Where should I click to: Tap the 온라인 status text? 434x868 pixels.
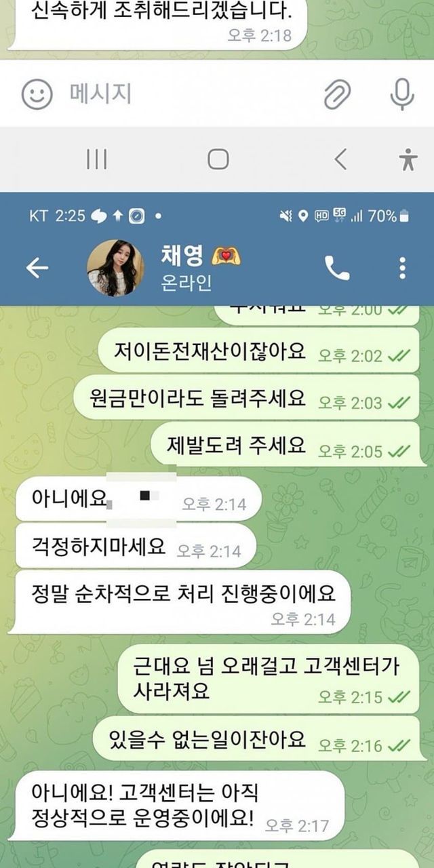point(186,283)
